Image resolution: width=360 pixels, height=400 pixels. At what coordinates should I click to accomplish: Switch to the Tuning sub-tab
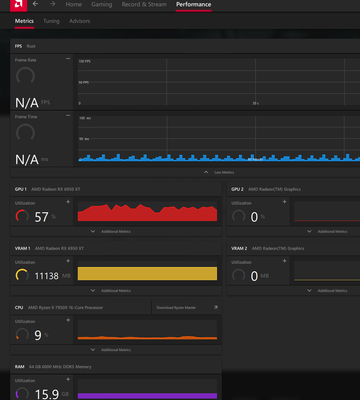[51, 21]
